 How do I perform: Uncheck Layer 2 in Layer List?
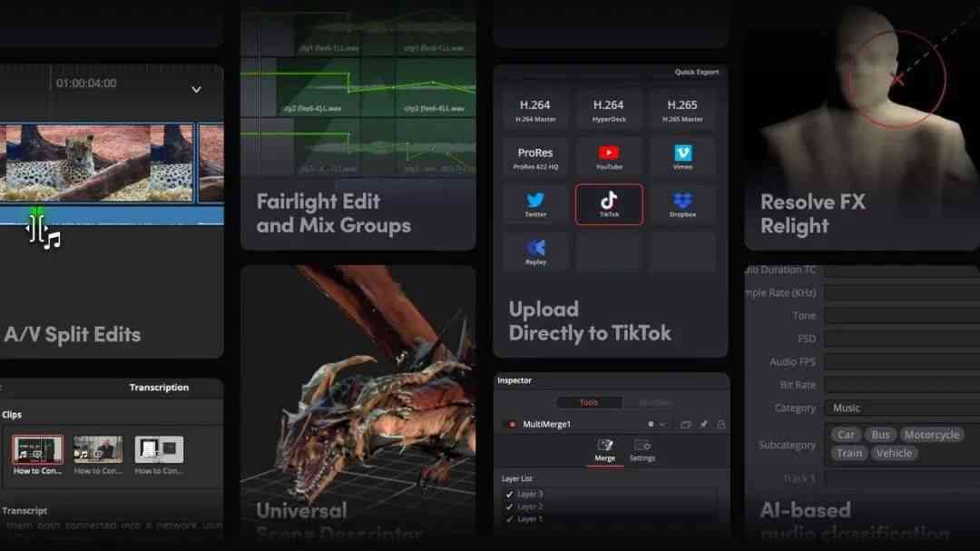coord(509,507)
